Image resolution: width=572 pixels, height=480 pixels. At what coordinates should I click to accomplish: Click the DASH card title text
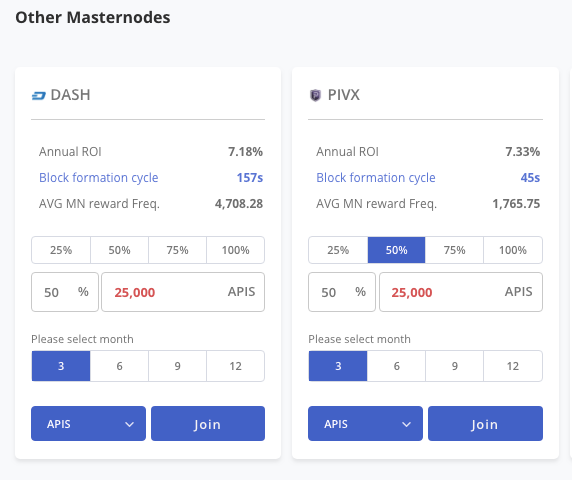(70, 95)
